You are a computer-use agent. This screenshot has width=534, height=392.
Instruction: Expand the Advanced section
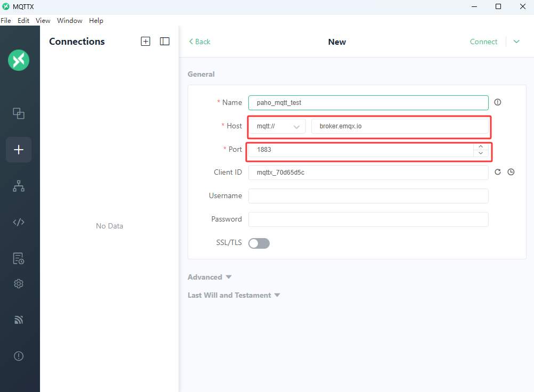pos(209,277)
